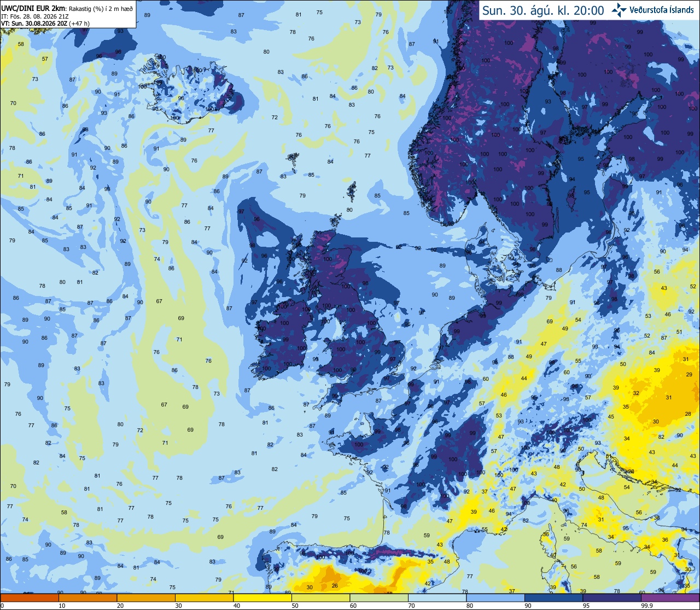Image resolution: width=700 pixels, height=610 pixels.
Task: Pick the 30–40 golden yellow legend swatch
Action: (x=204, y=597)
